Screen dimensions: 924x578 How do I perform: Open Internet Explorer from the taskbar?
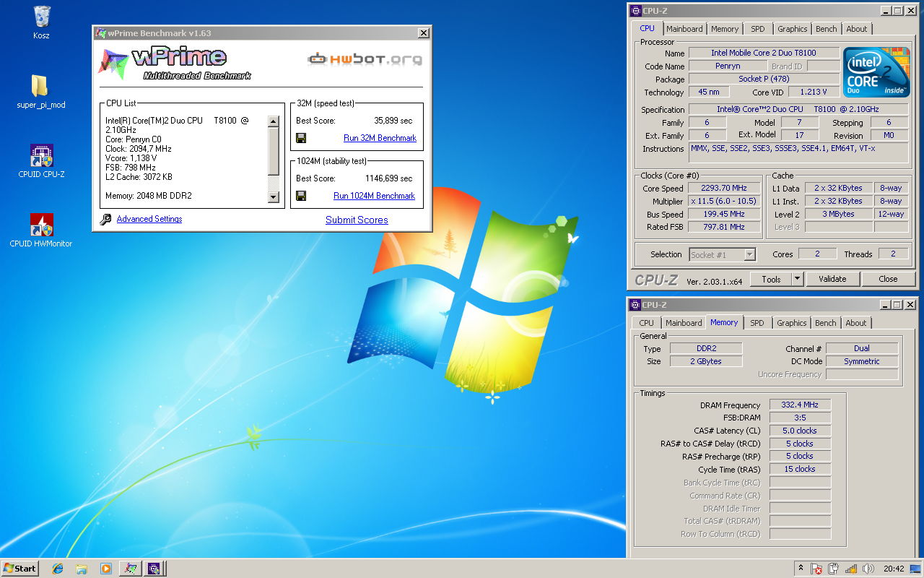click(x=58, y=569)
